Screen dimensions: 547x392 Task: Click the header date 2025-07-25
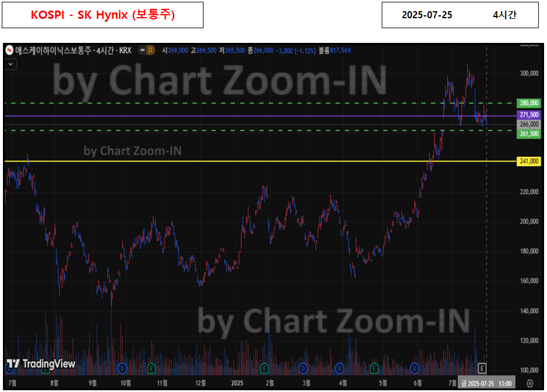pyautogui.click(x=426, y=15)
